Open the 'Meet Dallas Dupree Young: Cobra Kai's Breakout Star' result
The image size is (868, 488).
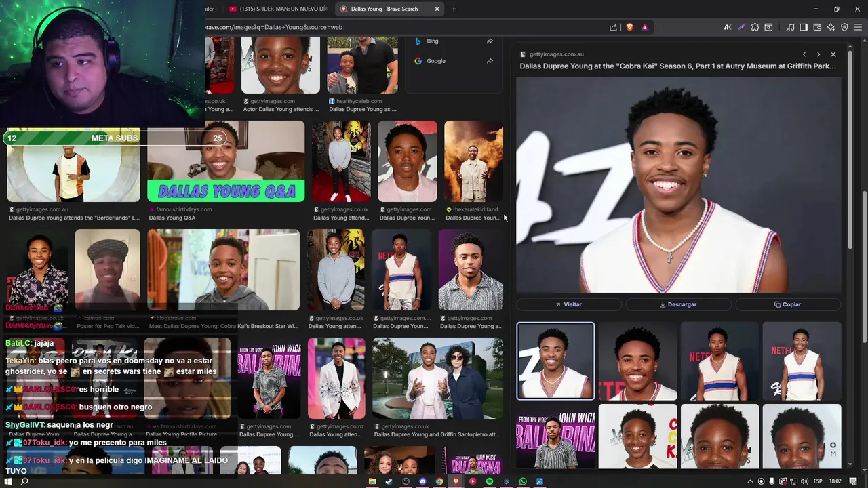(223, 270)
